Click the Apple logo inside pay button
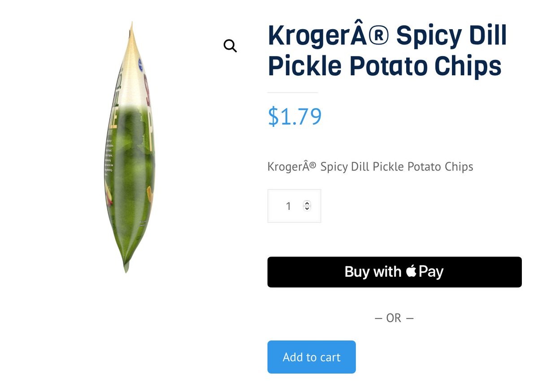Viewport: 538px width, 392px height. tap(411, 271)
